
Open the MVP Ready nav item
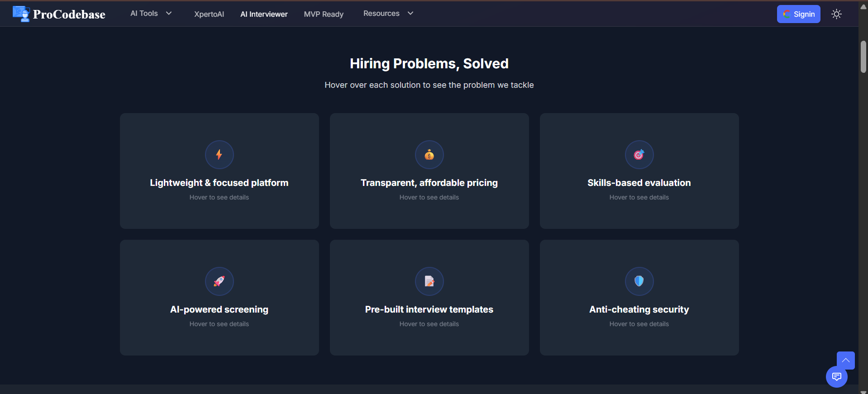(x=324, y=14)
